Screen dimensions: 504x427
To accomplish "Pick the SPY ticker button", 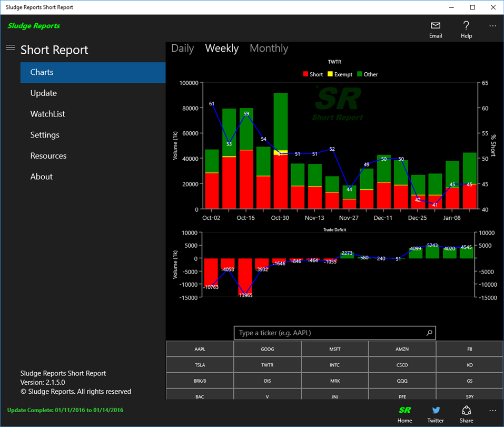I will point(470,394).
